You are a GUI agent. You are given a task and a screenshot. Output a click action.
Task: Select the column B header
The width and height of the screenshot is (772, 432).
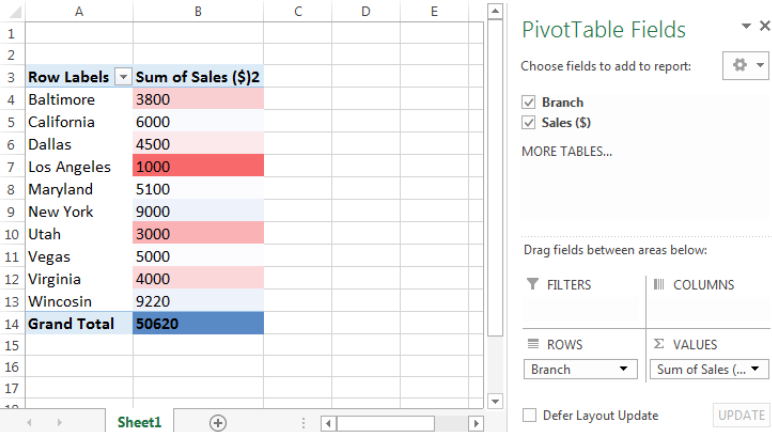click(x=198, y=11)
